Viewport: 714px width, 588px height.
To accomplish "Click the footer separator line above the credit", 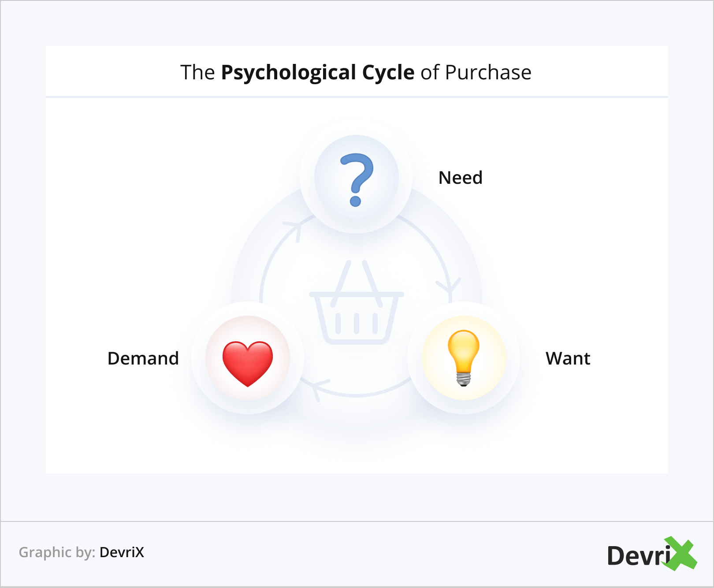I will click(x=357, y=521).
